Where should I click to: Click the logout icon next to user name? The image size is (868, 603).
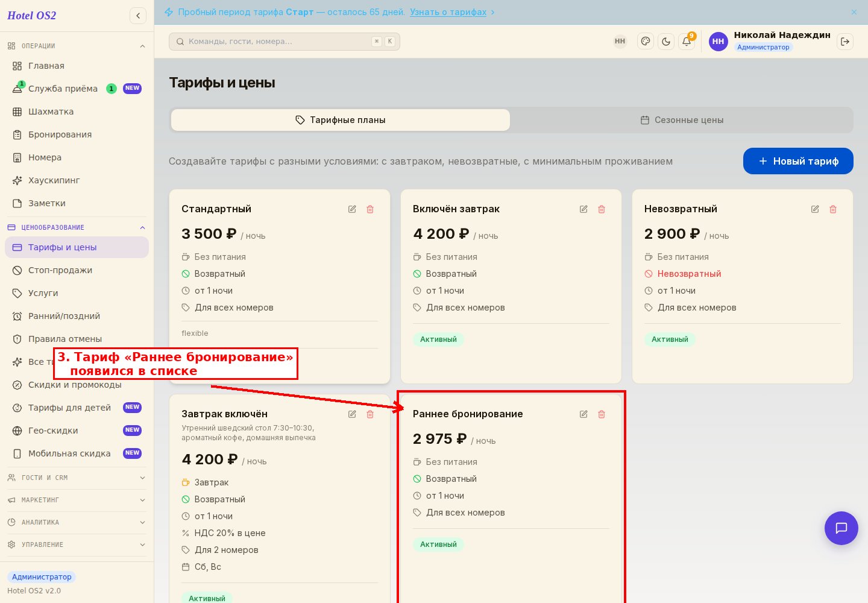coord(845,42)
